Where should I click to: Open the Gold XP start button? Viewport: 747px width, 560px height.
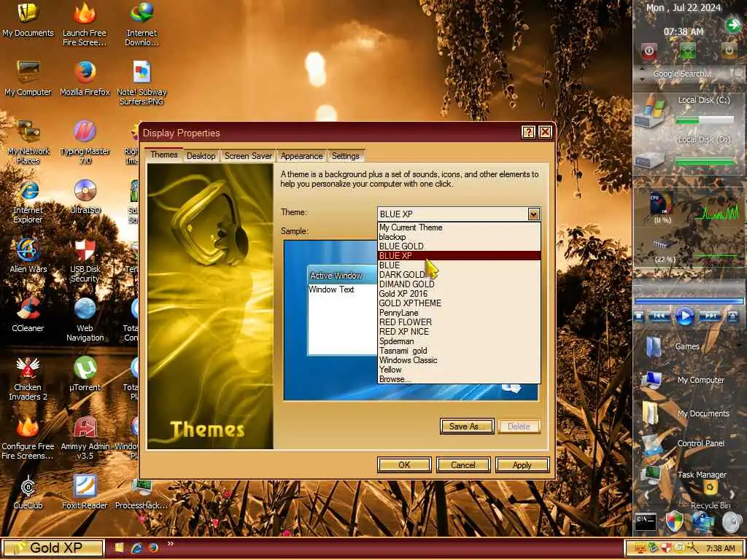[53, 548]
